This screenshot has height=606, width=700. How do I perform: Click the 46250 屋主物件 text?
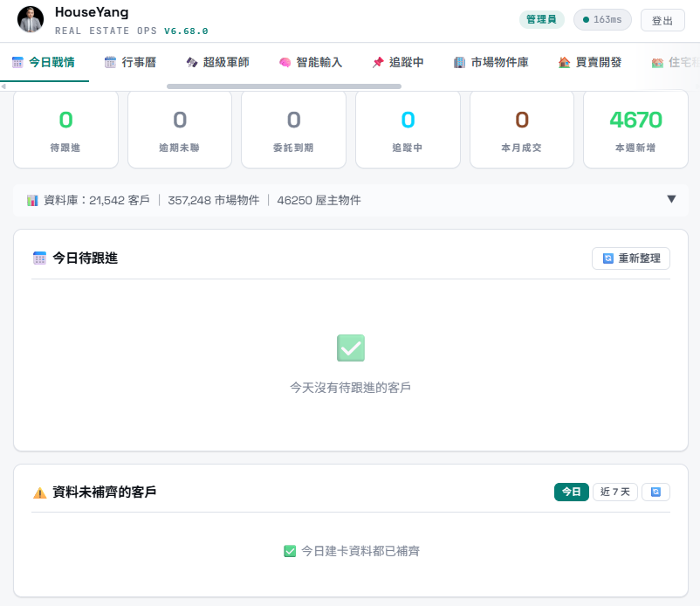319,201
